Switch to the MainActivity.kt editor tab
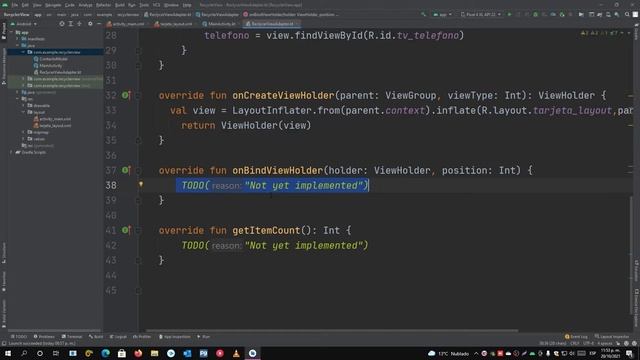640x360 pixels. pyautogui.click(x=220, y=24)
